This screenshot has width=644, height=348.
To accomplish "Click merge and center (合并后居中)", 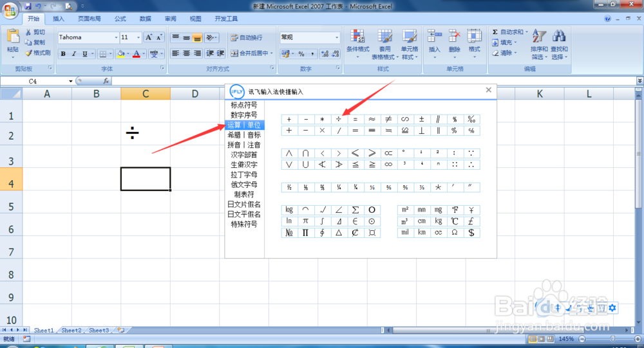I will click(250, 53).
